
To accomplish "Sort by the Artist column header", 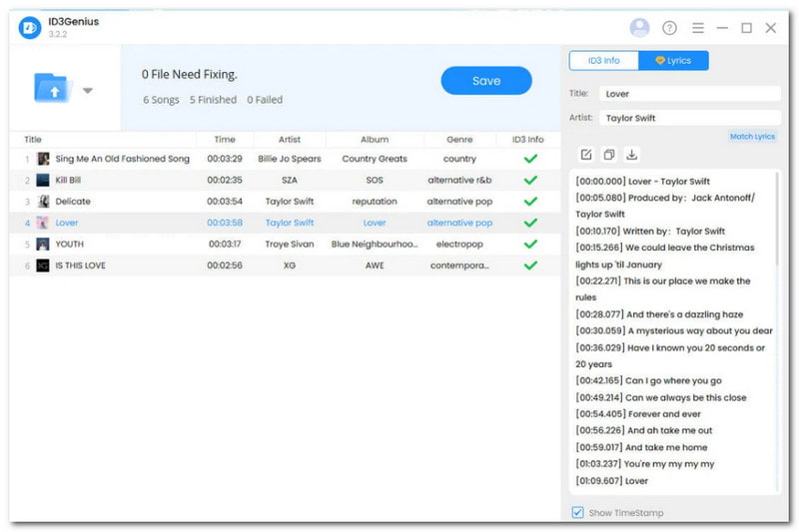I will 289,139.
